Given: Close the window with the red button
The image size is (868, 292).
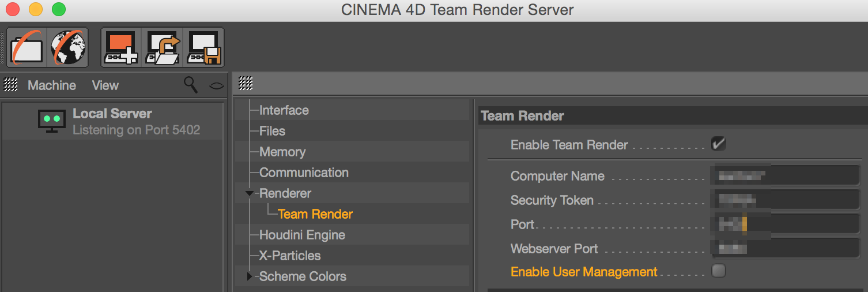Looking at the screenshot, I should pyautogui.click(x=13, y=10).
